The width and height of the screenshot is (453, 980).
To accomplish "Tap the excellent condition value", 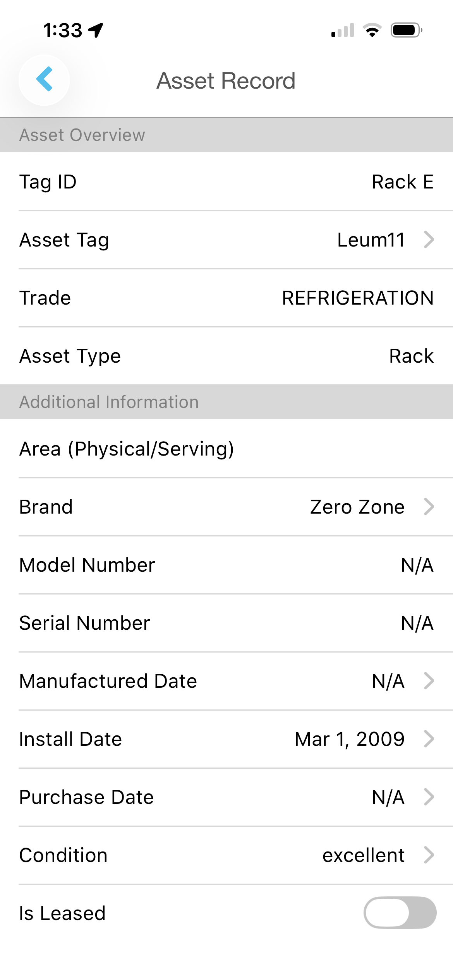I will [363, 855].
